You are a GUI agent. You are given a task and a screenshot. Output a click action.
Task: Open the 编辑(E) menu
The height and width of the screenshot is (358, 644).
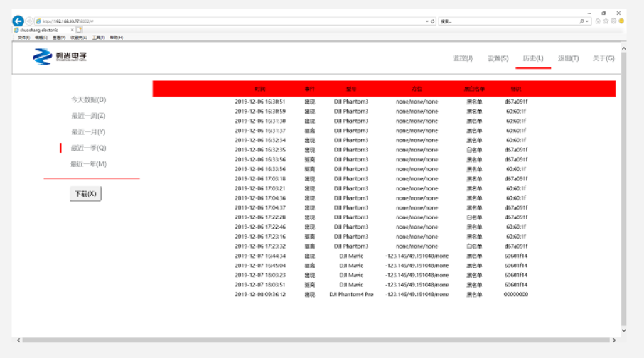tap(41, 38)
